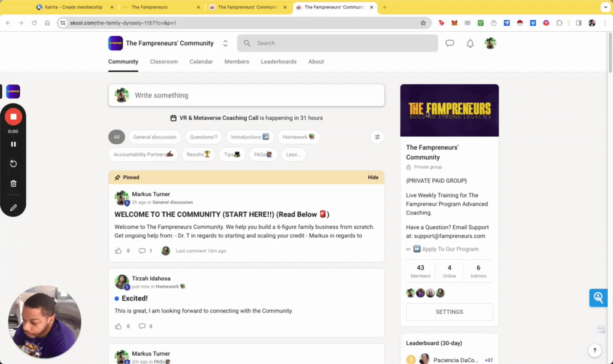Click the blue magnifier floating widget

pyautogui.click(x=598, y=298)
